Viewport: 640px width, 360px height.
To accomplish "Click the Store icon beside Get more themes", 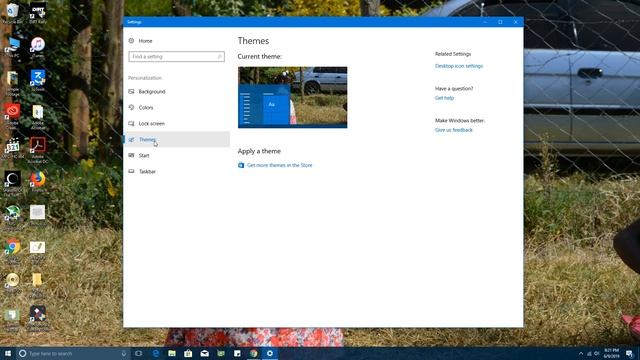I will 241,165.
